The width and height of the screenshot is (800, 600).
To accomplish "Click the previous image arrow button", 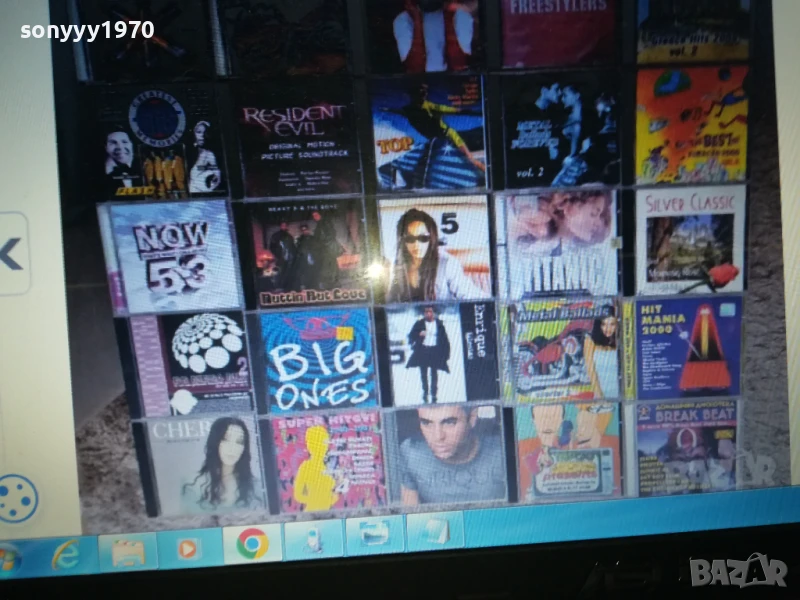I will click(12, 254).
